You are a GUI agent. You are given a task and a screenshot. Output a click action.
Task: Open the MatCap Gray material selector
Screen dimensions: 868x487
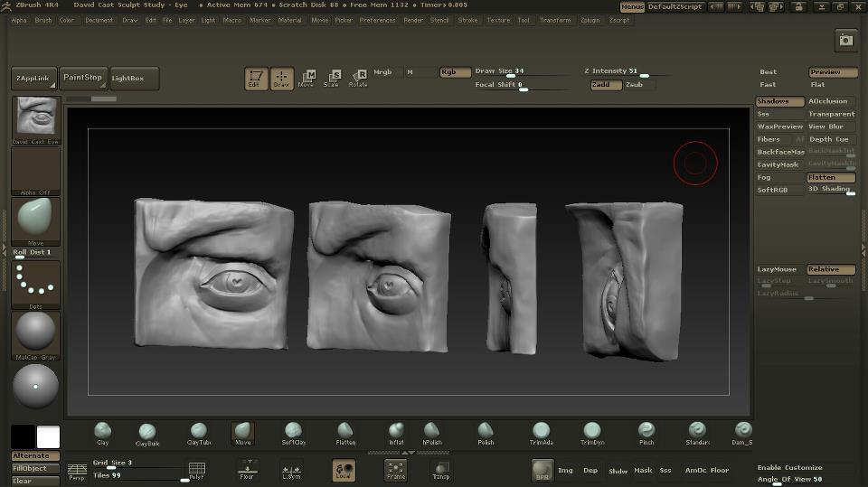pyautogui.click(x=35, y=335)
